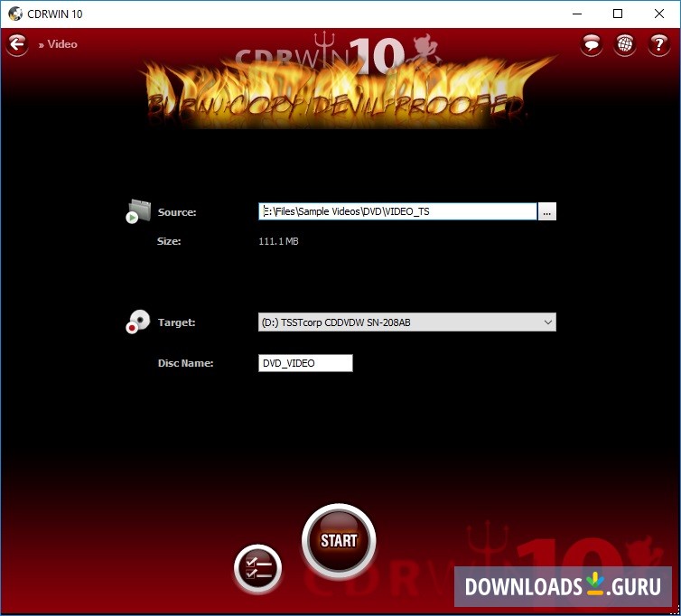681x616 pixels.
Task: Browse for source with the ... button
Action: pos(546,211)
